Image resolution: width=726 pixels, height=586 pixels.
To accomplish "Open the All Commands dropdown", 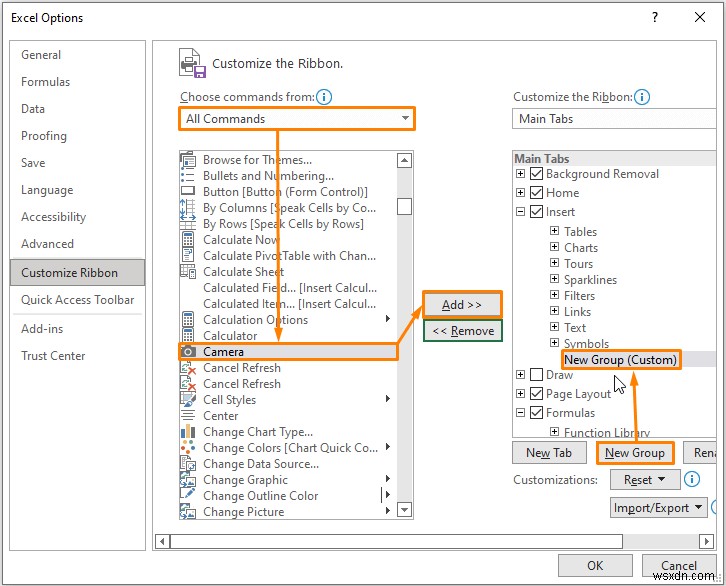I will (x=297, y=118).
